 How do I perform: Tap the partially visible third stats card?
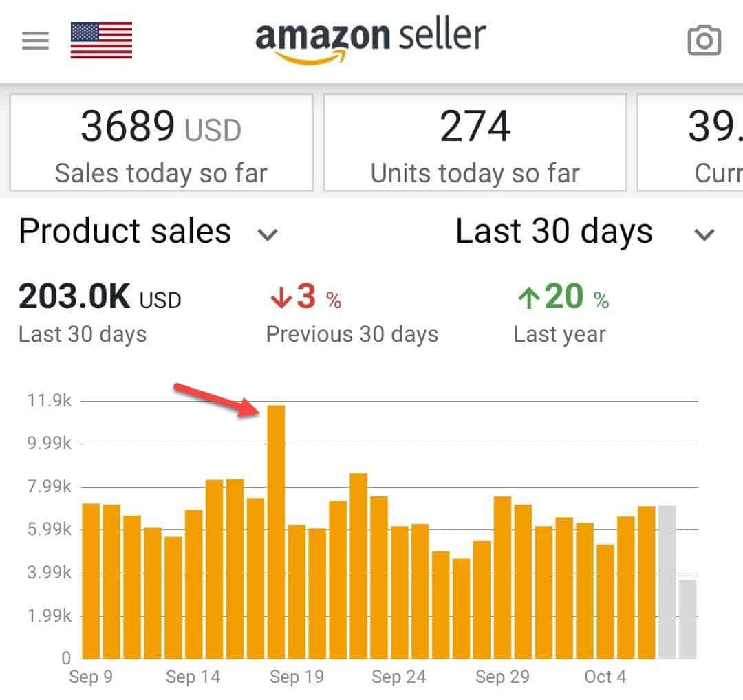point(691,142)
